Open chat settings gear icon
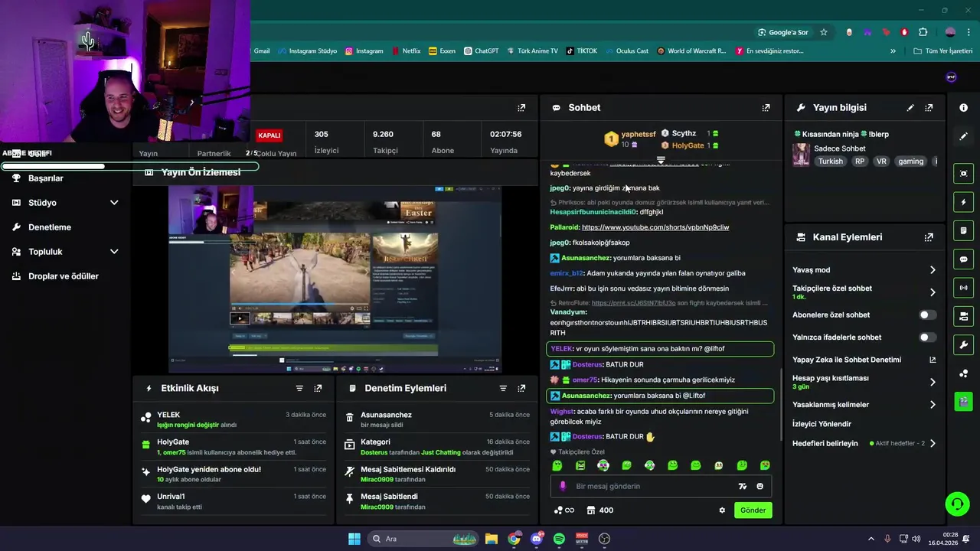 point(721,510)
